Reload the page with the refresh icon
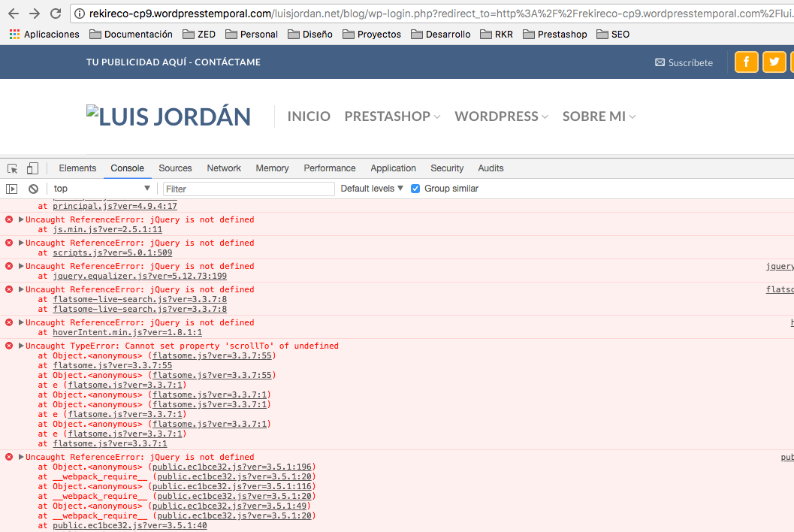Image resolution: width=794 pixels, height=532 pixels. (56, 14)
